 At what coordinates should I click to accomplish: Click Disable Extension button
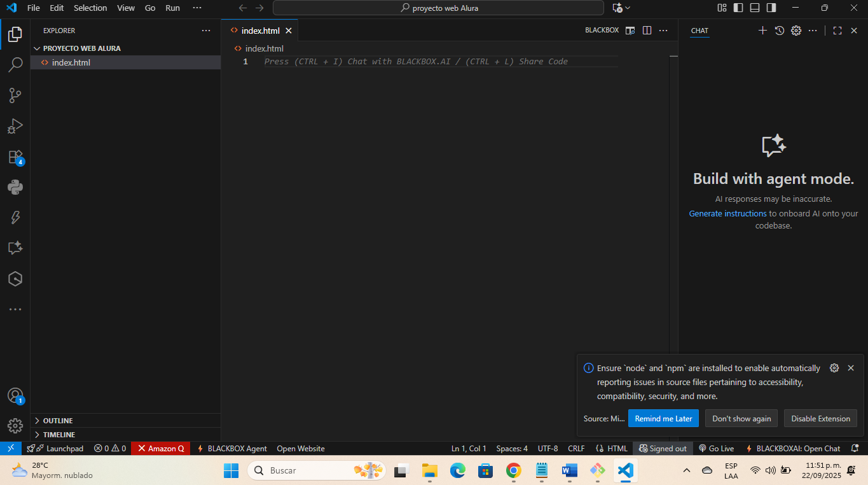pyautogui.click(x=820, y=418)
